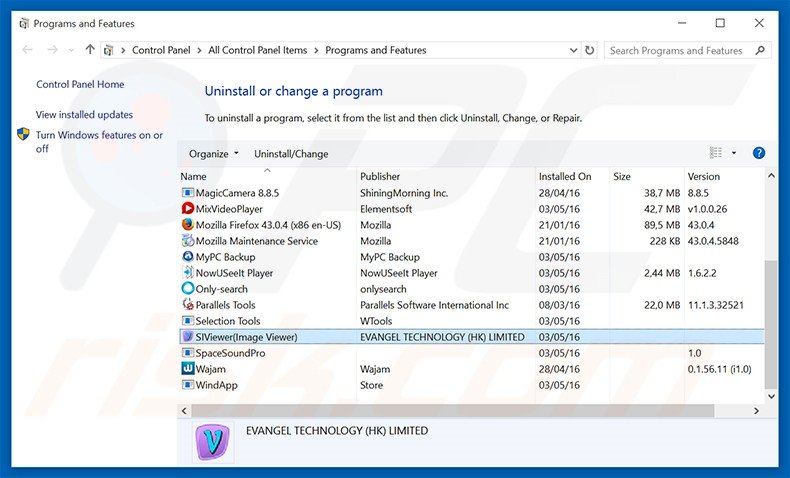The width and height of the screenshot is (790, 478).
Task: Click the Only-search circle icon
Action: pyautogui.click(x=187, y=289)
